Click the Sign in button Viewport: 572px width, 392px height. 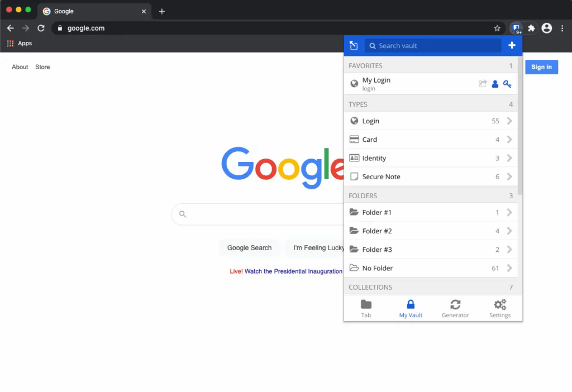pyautogui.click(x=541, y=67)
